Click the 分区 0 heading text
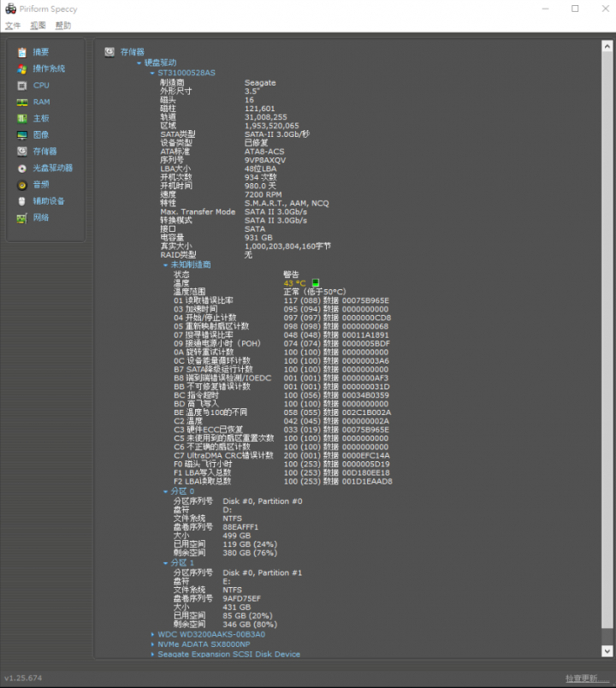 [182, 491]
